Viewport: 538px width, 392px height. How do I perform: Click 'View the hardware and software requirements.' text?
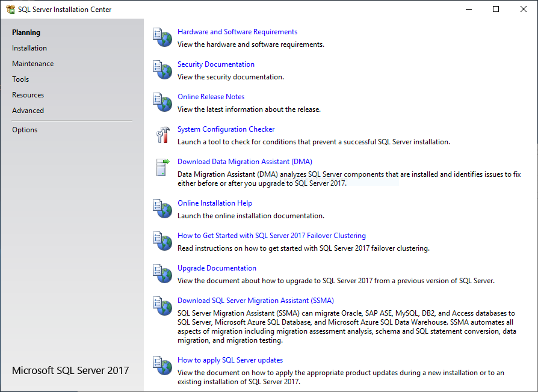pos(251,44)
